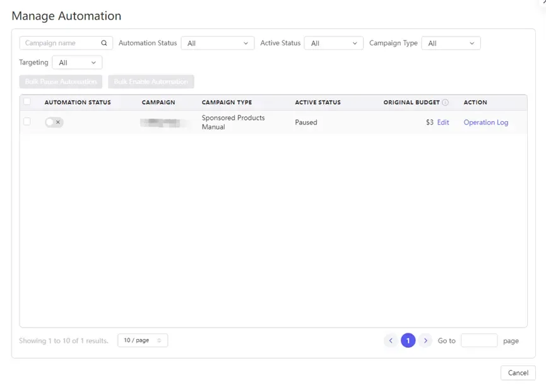Open the Operation Log link

point(486,122)
